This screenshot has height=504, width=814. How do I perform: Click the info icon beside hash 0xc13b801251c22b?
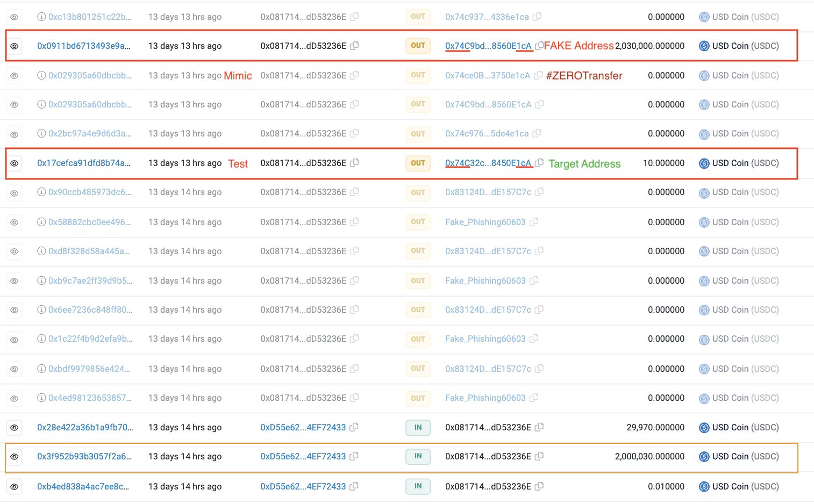41,17
